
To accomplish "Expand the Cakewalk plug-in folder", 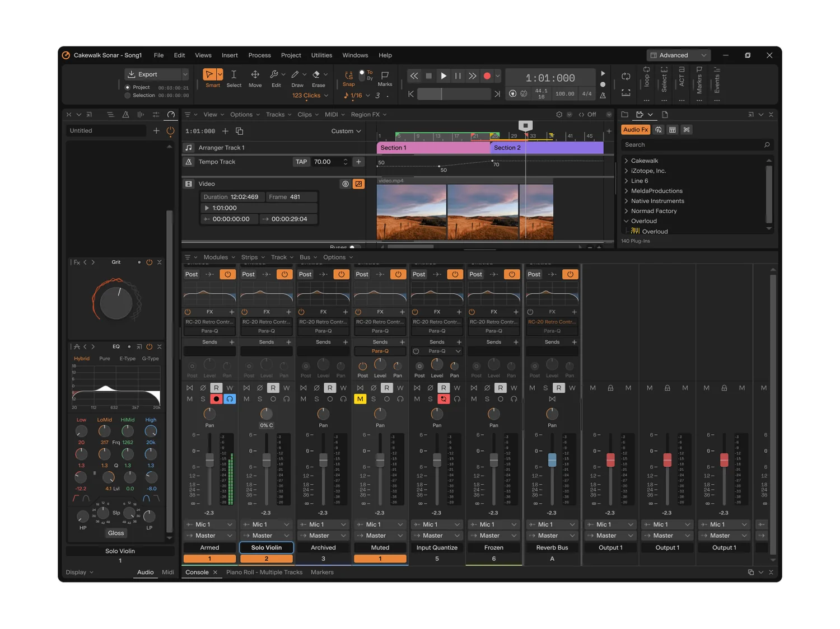I will (626, 161).
